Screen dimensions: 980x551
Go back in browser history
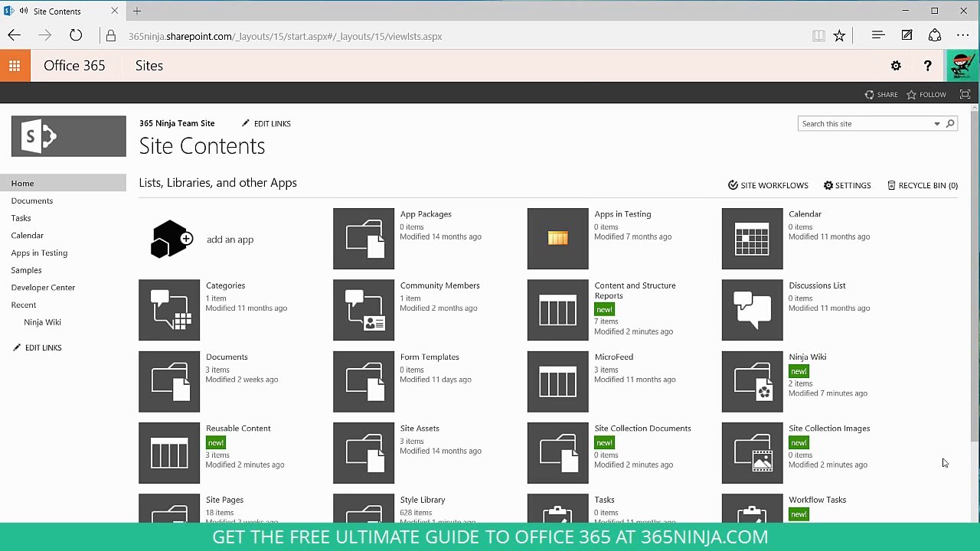click(14, 35)
